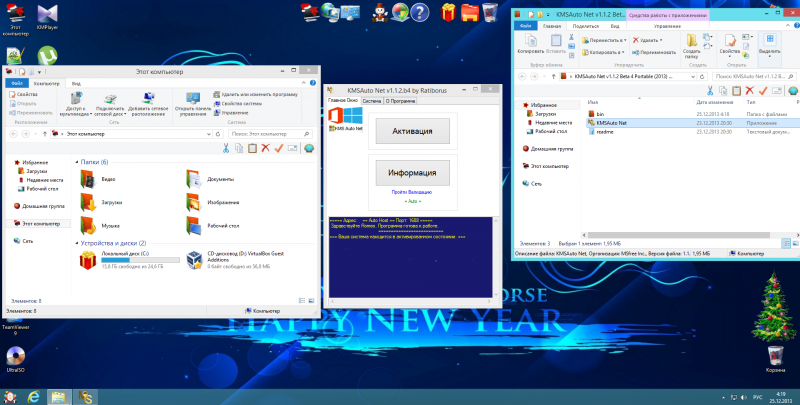Image resolution: width=800 pixels, height=405 pixels.
Task: Open the KMPlayer desktop shortcut
Action: [47, 17]
